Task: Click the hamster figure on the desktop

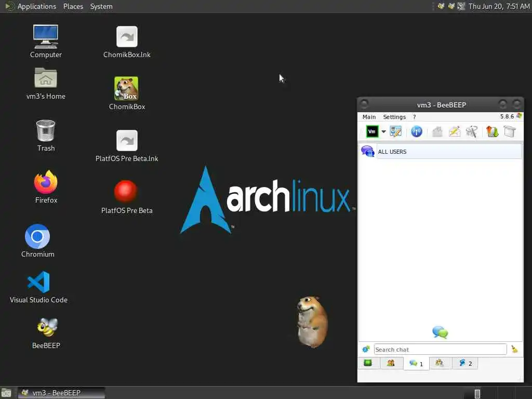Action: point(312,321)
